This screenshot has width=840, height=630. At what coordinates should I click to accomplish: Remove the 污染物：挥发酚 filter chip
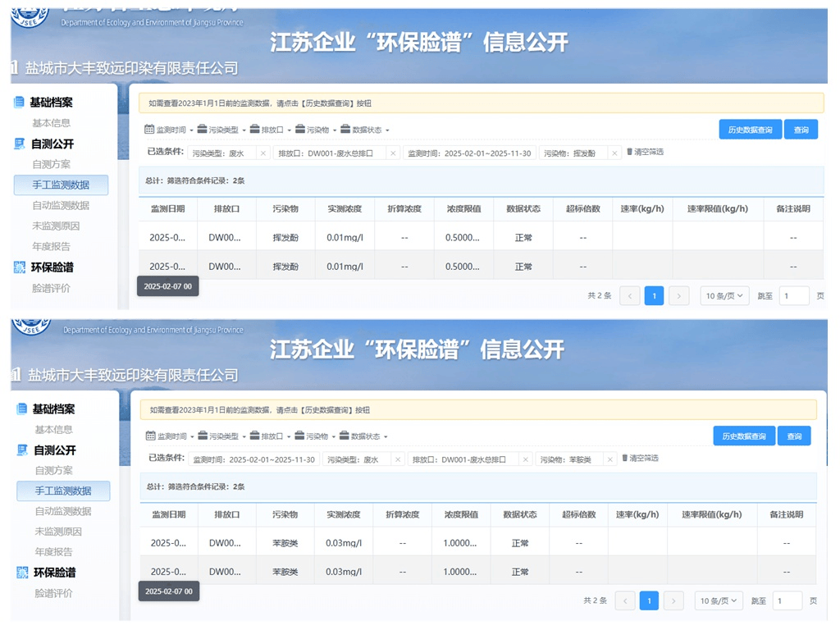tap(613, 153)
